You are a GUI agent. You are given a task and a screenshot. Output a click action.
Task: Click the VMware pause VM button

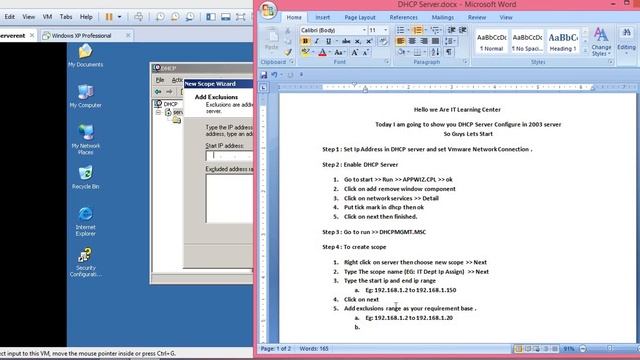click(109, 17)
